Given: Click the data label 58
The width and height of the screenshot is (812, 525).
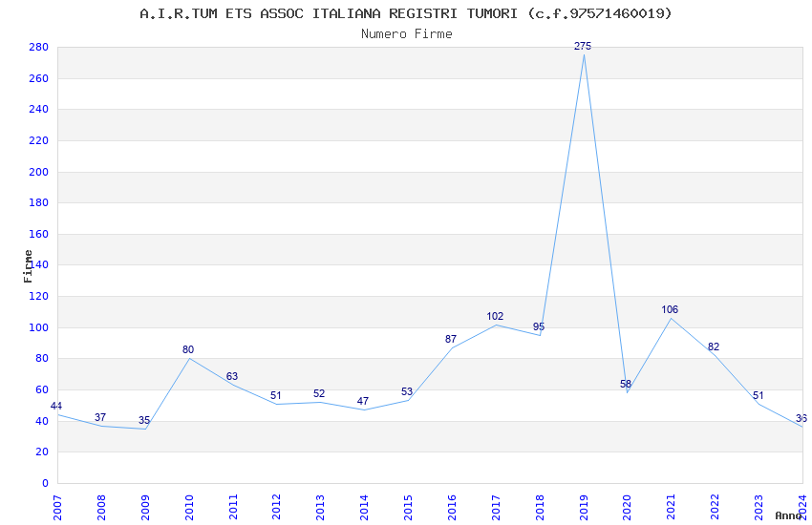Looking at the screenshot, I should (626, 384).
